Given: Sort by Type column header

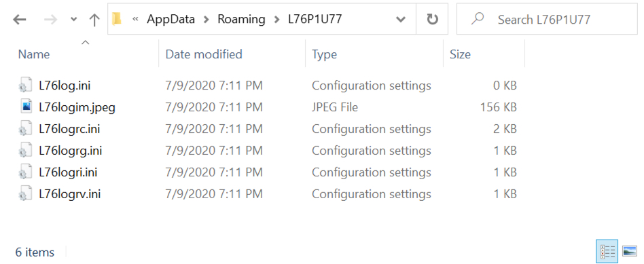Looking at the screenshot, I should click(325, 54).
